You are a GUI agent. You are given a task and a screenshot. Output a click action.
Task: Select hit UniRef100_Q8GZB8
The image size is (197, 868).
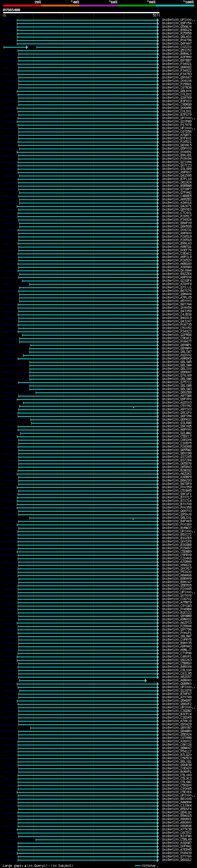176,393
